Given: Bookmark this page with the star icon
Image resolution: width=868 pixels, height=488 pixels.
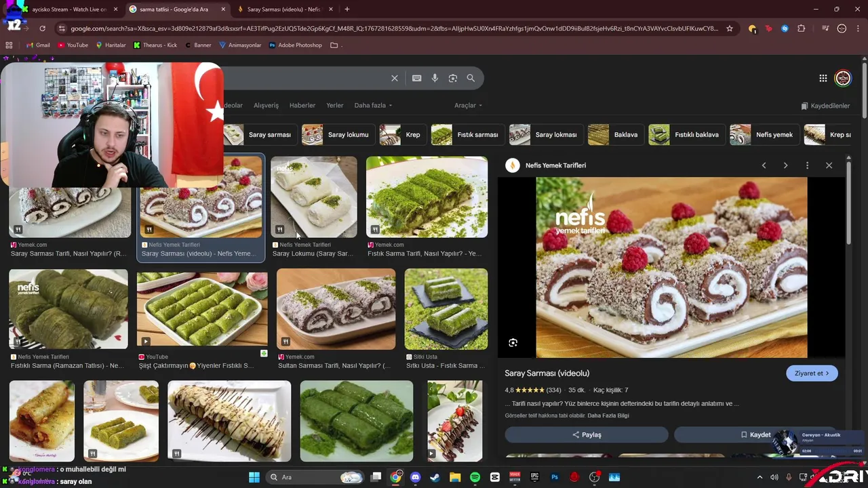Looking at the screenshot, I should click(x=730, y=28).
